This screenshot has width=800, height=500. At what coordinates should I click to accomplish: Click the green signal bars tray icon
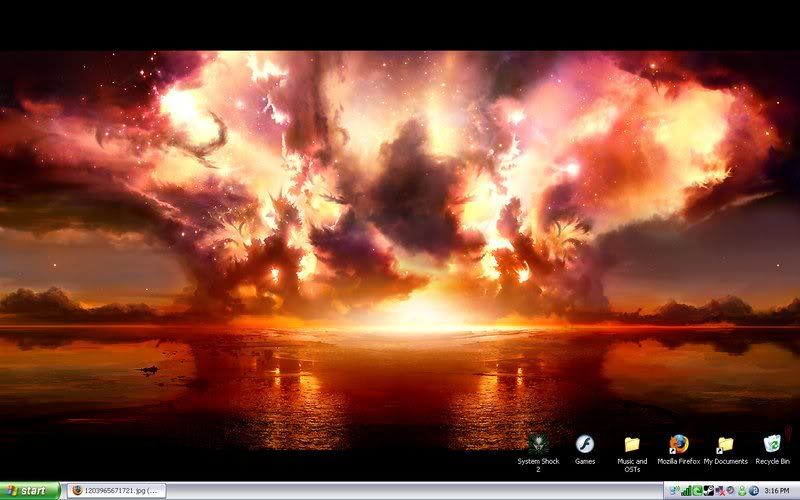coord(686,491)
